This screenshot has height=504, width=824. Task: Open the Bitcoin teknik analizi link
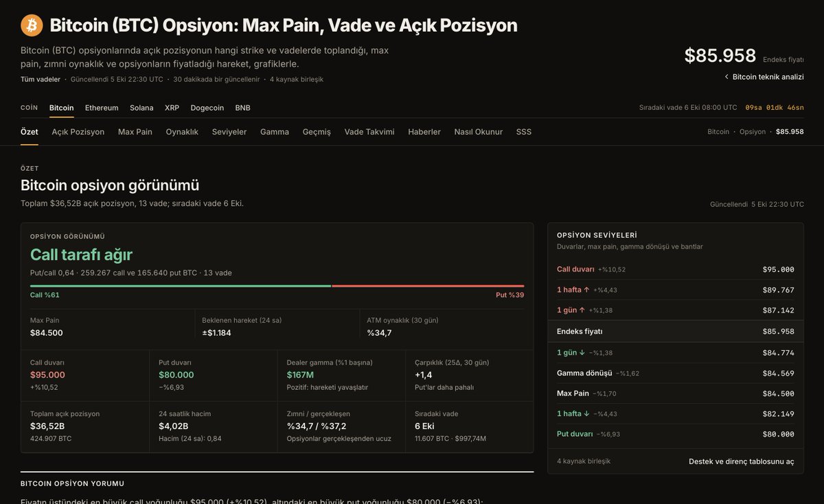pos(764,77)
